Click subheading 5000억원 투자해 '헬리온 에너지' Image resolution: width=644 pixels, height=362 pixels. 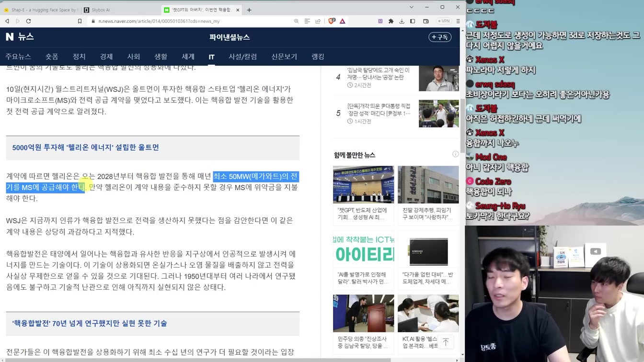[86, 147]
